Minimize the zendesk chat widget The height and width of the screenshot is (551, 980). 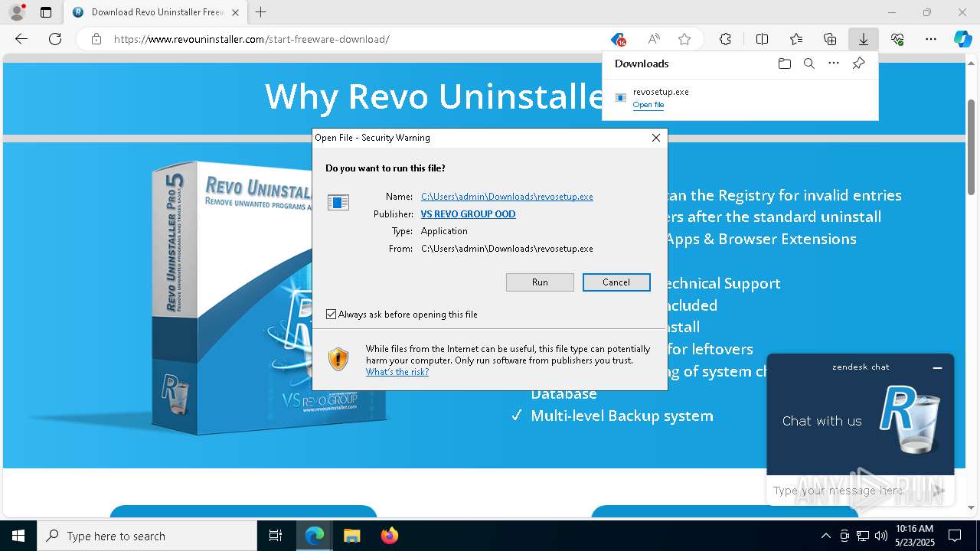point(937,368)
